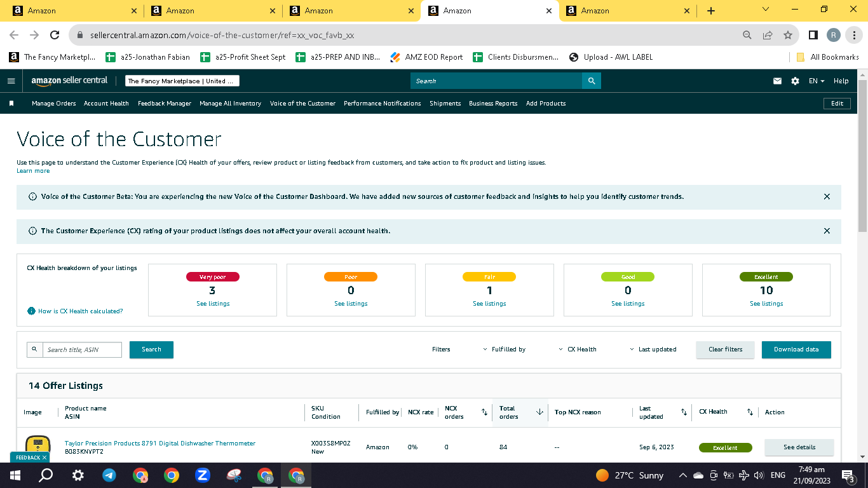Sort by Total orders column arrow
The width and height of the screenshot is (868, 488).
539,412
